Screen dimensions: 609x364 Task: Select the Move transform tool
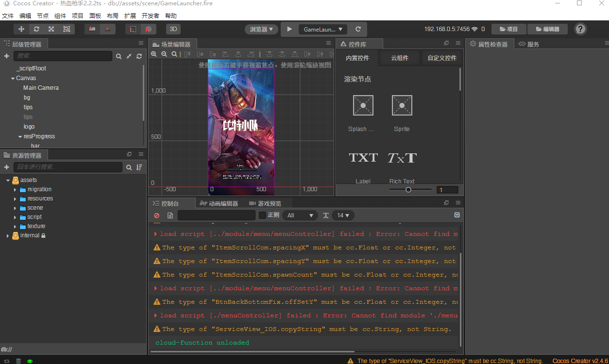pos(21,29)
